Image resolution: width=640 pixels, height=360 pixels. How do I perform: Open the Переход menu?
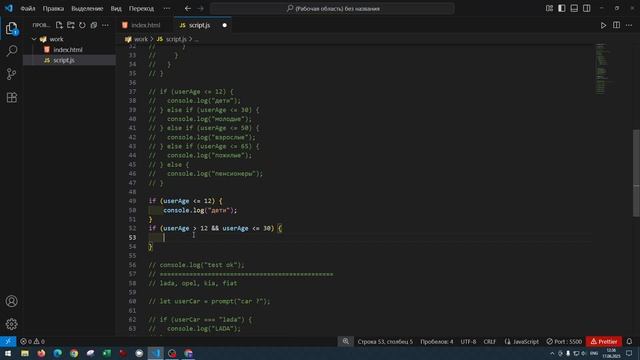(141, 9)
